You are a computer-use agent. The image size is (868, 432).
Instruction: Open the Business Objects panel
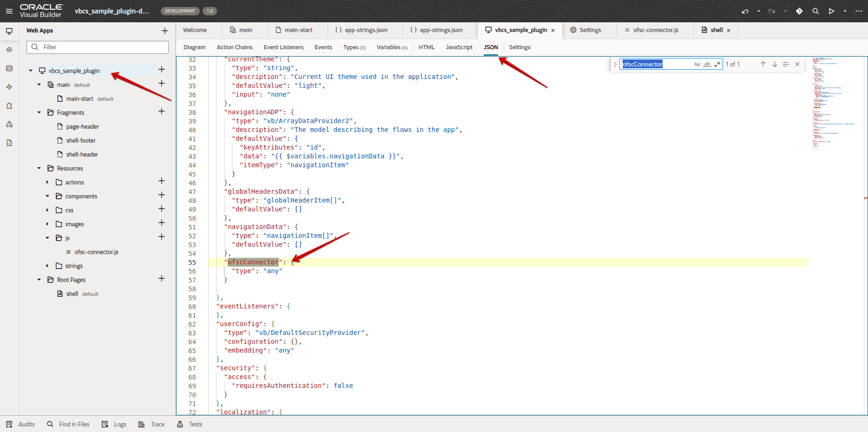(9, 68)
